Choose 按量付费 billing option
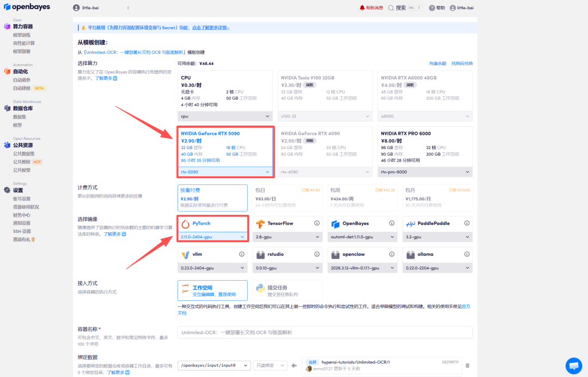The image size is (588, 377). 212,198
